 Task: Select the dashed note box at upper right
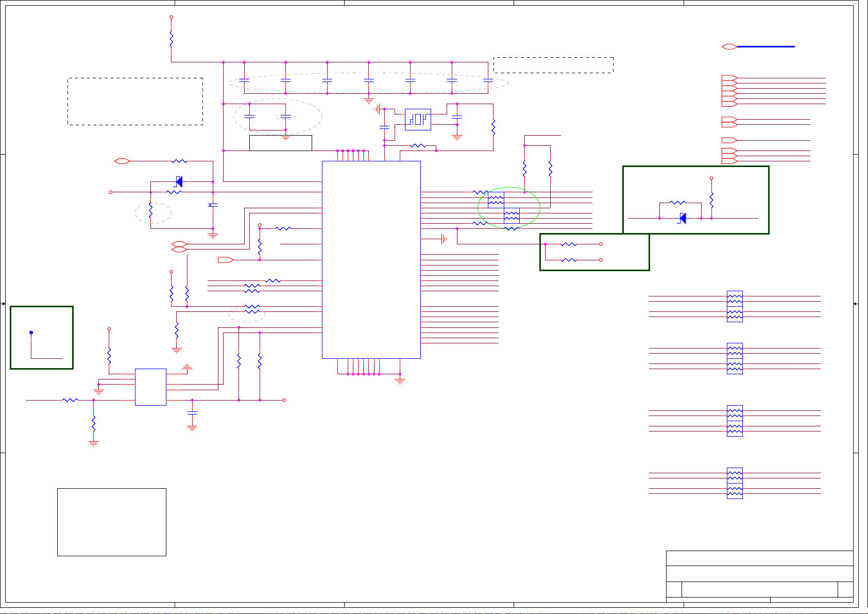553,65
